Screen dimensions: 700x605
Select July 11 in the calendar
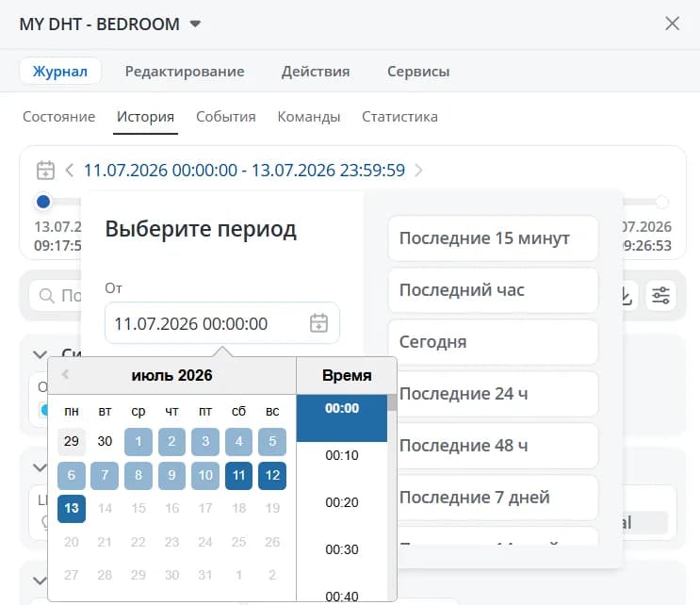point(239,475)
